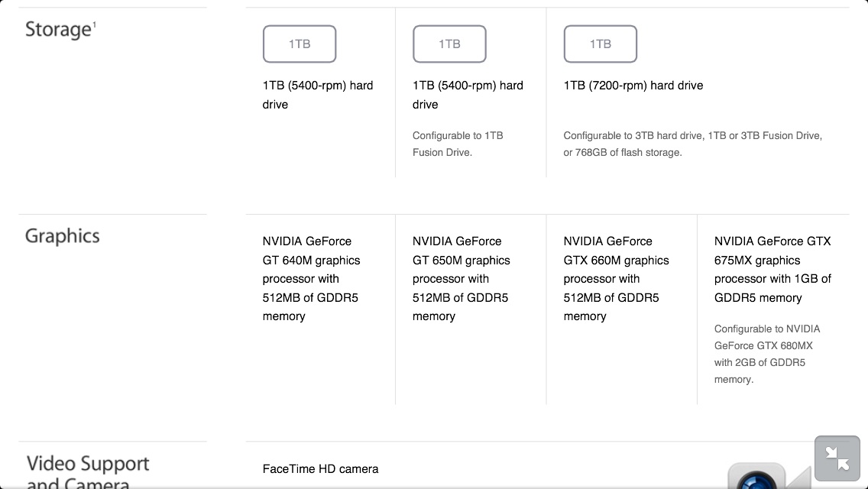Image resolution: width=868 pixels, height=489 pixels.
Task: Click the GeForce GT 640M graphics description
Action: 311,279
